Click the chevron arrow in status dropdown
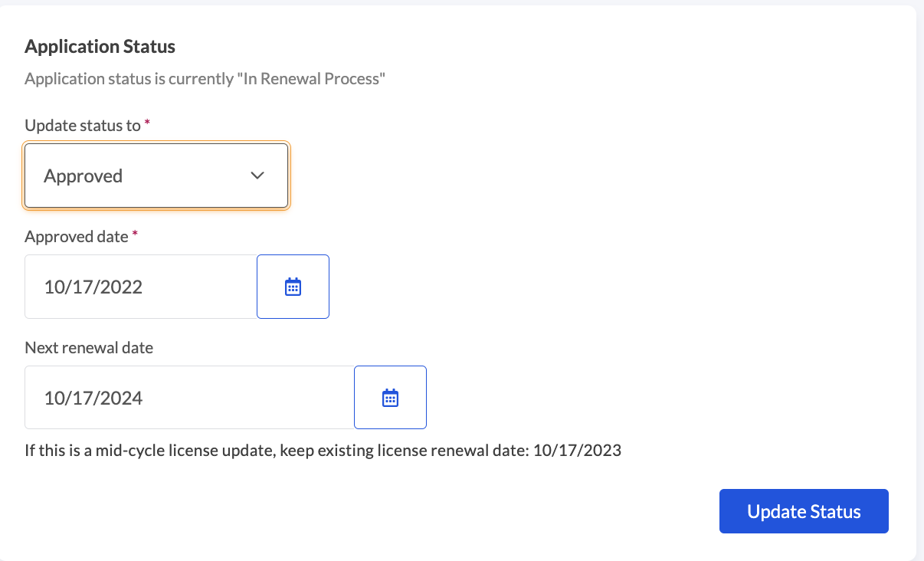The image size is (924, 561). coord(257,176)
